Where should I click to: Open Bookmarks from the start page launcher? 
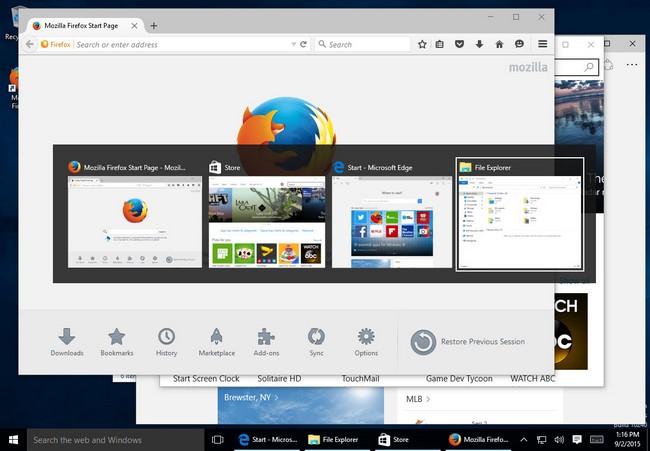(116, 342)
